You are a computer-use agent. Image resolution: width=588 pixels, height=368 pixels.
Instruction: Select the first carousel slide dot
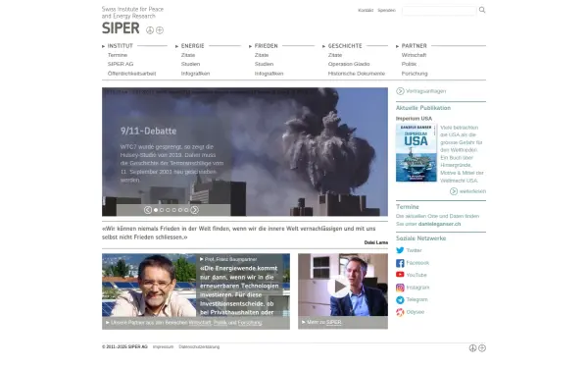tap(156, 210)
